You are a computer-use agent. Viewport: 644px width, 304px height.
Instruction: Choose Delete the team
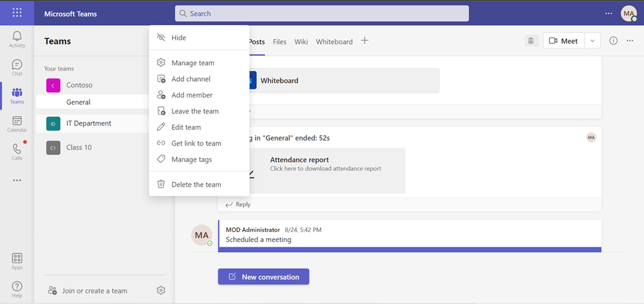point(199,185)
